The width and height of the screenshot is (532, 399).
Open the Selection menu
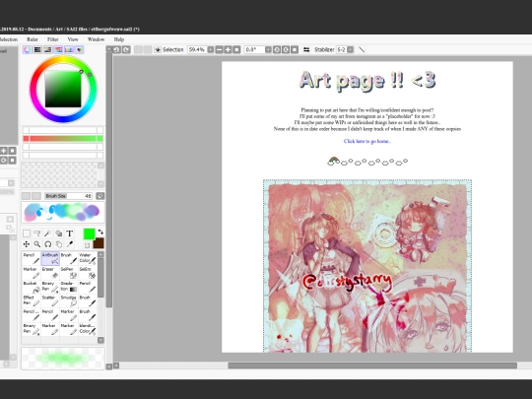click(8, 39)
